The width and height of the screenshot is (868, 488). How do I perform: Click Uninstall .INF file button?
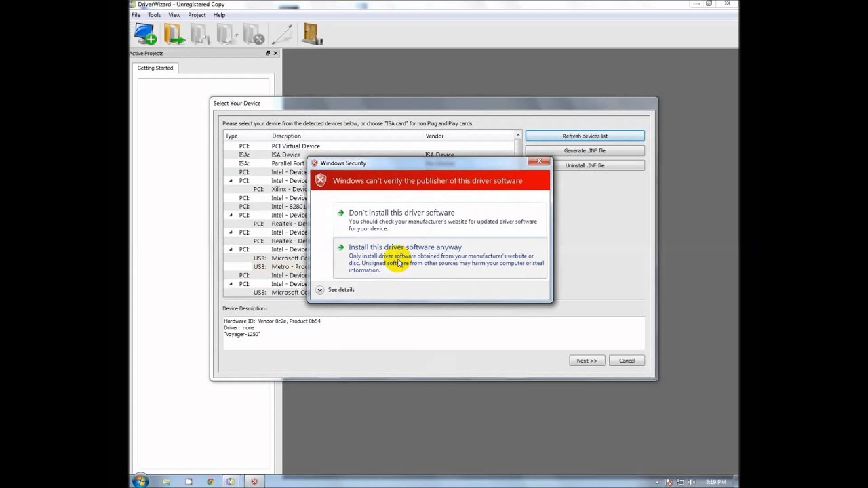(585, 165)
